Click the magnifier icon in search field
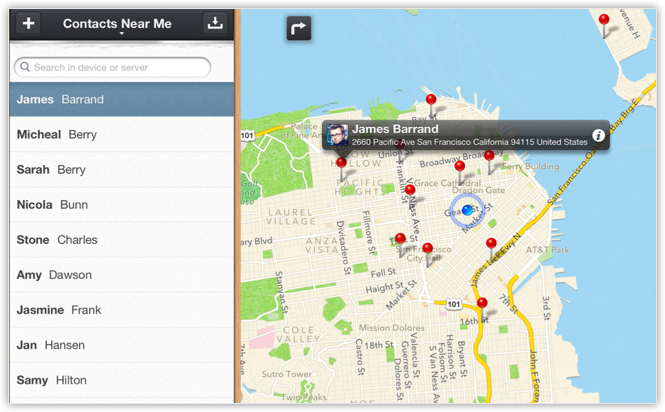 pyautogui.click(x=24, y=68)
